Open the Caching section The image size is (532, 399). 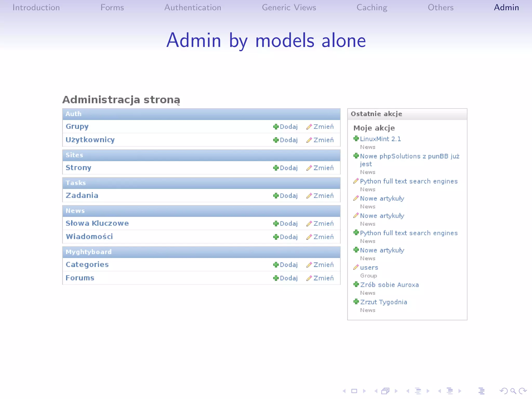(372, 8)
